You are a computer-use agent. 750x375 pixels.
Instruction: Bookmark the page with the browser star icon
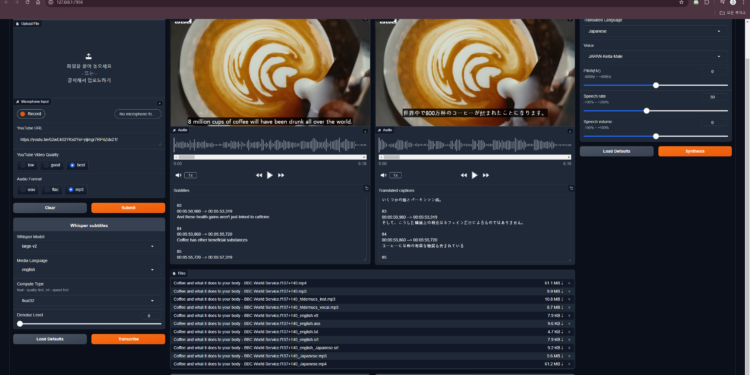tap(681, 2)
